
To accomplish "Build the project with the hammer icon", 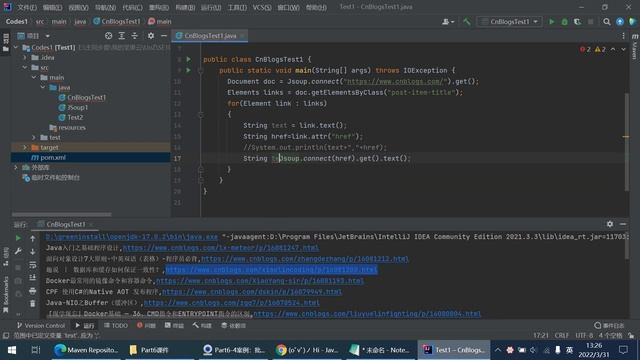I will pyautogui.click(x=467, y=22).
